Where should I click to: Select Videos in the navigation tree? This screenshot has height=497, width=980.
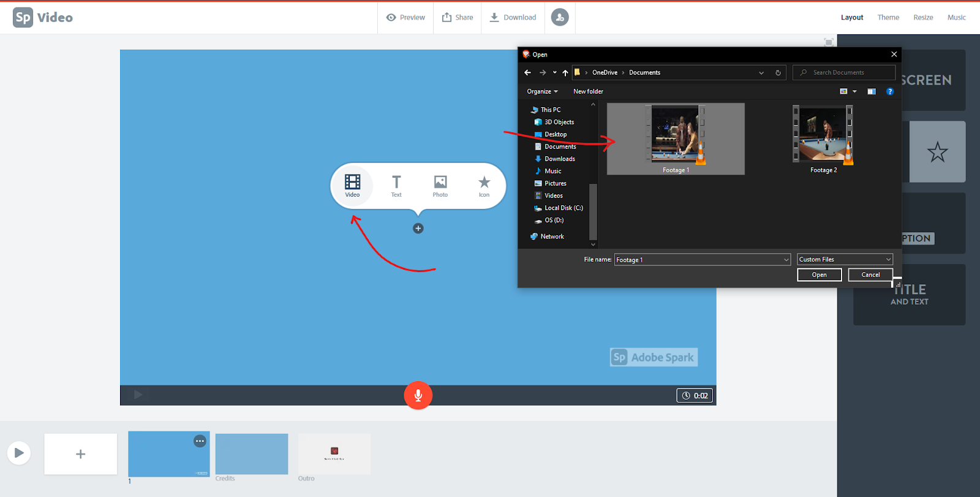549,195
